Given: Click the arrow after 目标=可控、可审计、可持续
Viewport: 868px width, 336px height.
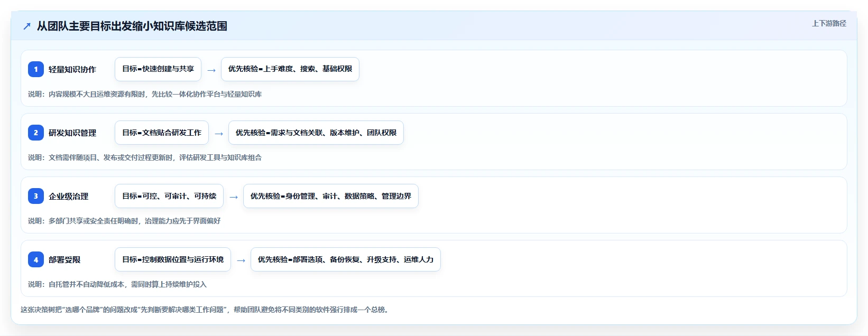Looking at the screenshot, I should (234, 197).
